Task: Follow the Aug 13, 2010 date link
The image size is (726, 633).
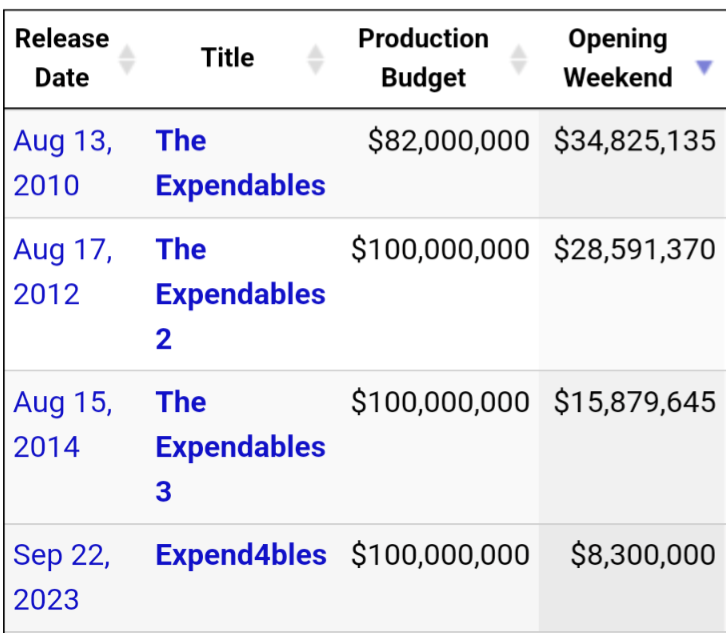Action: 63,163
